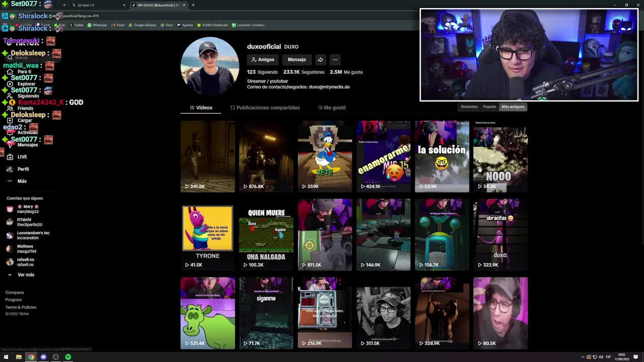Open Matheus macguffinl account avatar
The height and width of the screenshot is (362, 644).
[x=10, y=248]
